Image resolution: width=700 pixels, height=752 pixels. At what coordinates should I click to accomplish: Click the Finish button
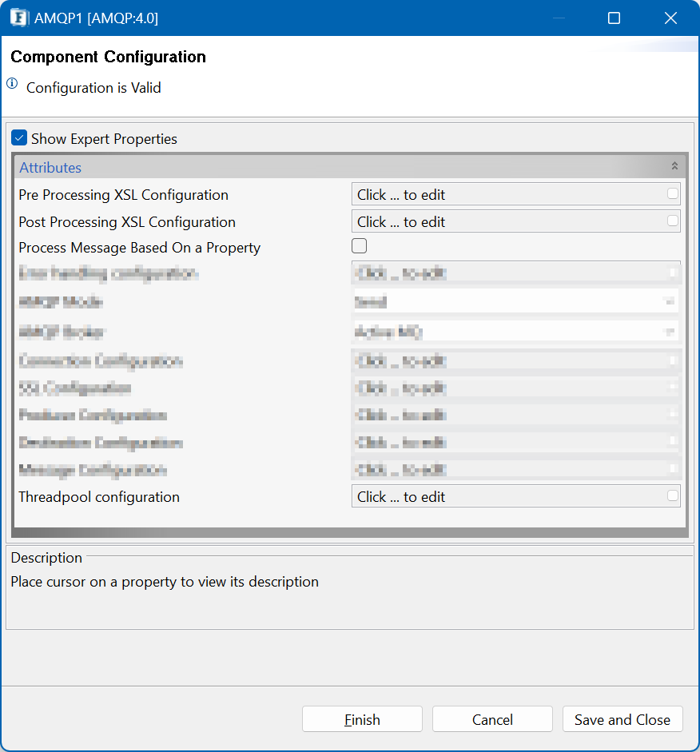point(362,719)
